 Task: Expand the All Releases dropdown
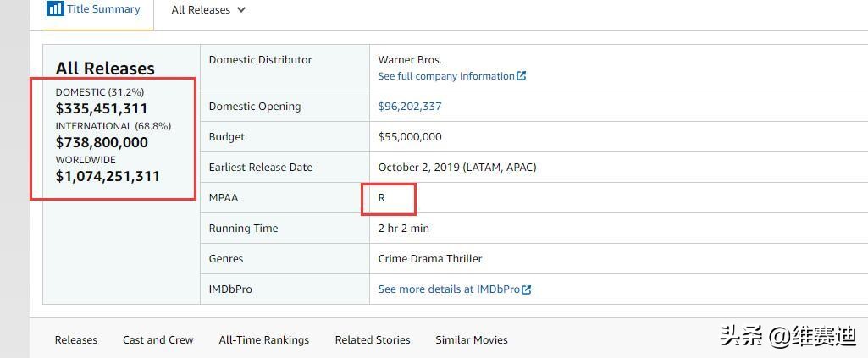[208, 10]
